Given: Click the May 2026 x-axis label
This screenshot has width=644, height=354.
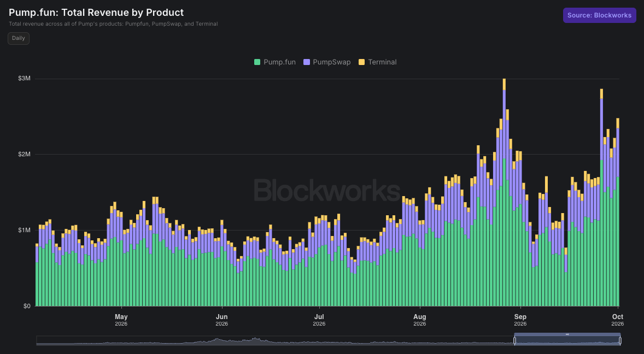Looking at the screenshot, I should tap(121, 320).
